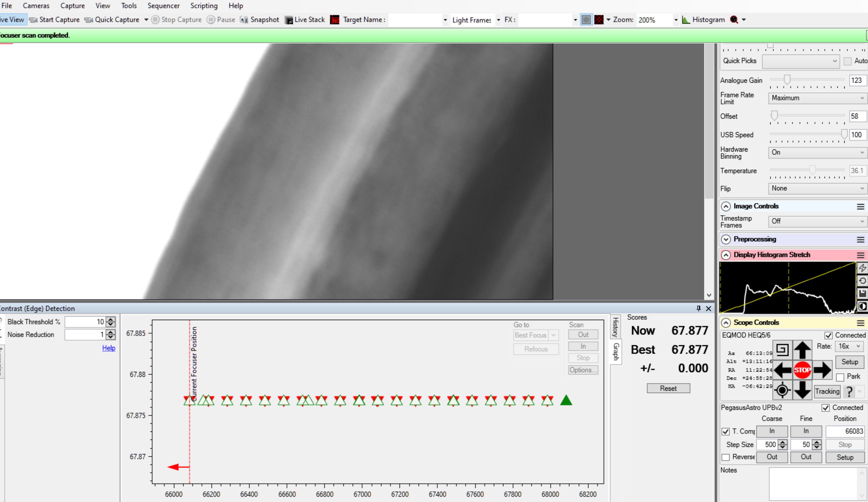Collapse the Image Controls section
This screenshot has width=868, height=502.
click(726, 206)
